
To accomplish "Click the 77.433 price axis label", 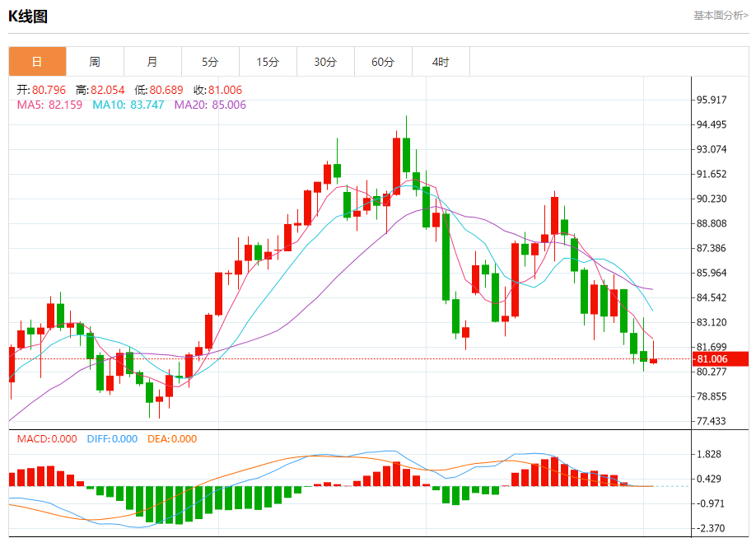I will (712, 421).
